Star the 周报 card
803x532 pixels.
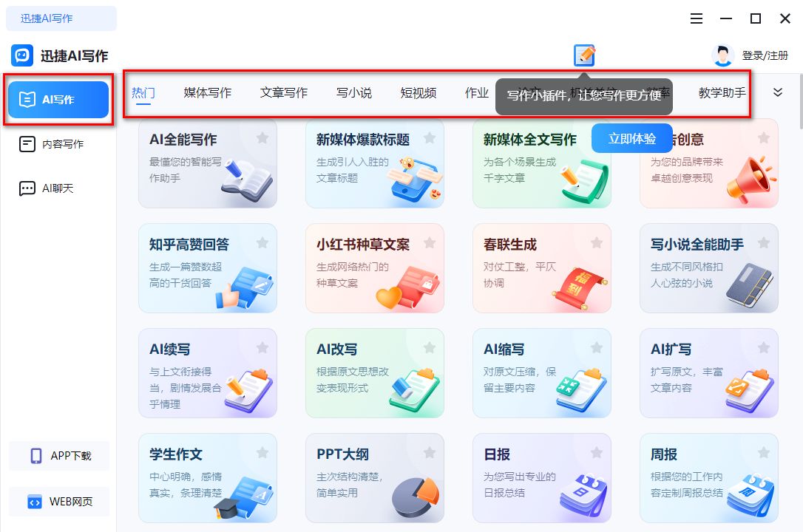[764, 453]
